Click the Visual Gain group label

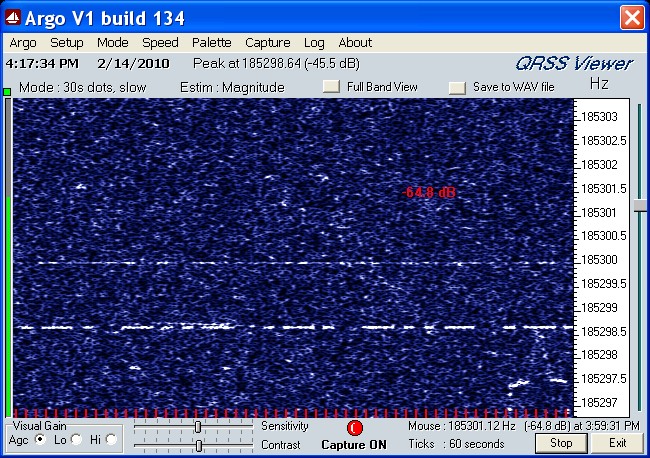click(40, 426)
